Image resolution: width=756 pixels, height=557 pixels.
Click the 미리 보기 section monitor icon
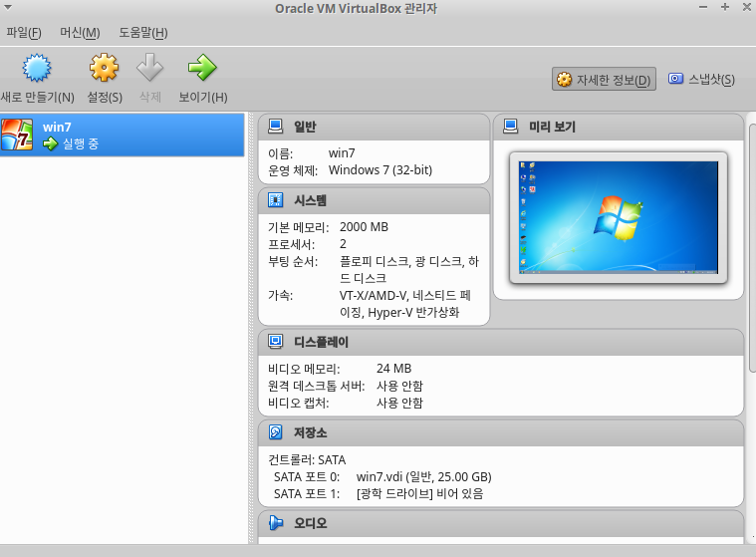[x=510, y=127]
